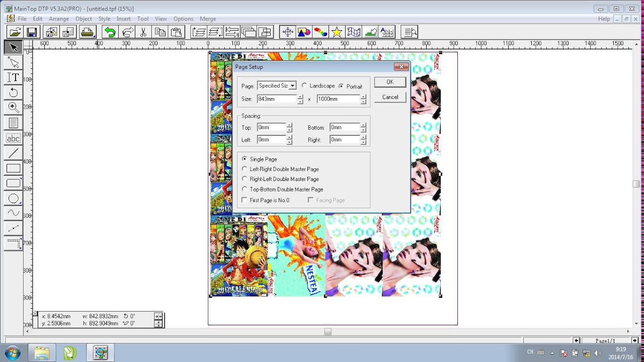Click the 843mm width field

tap(277, 99)
